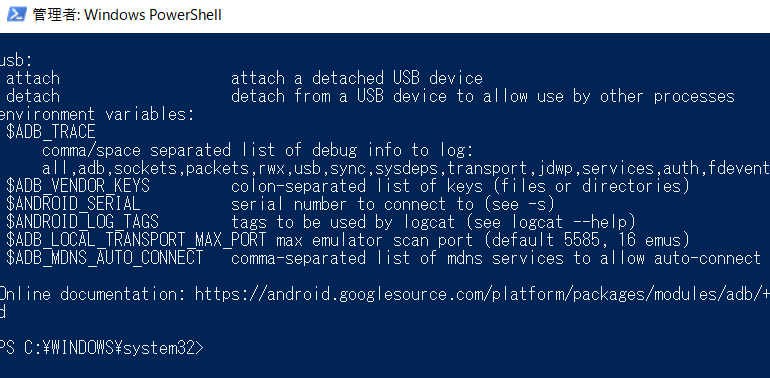Click the usb: heading line
770x378 pixels.
[16, 60]
